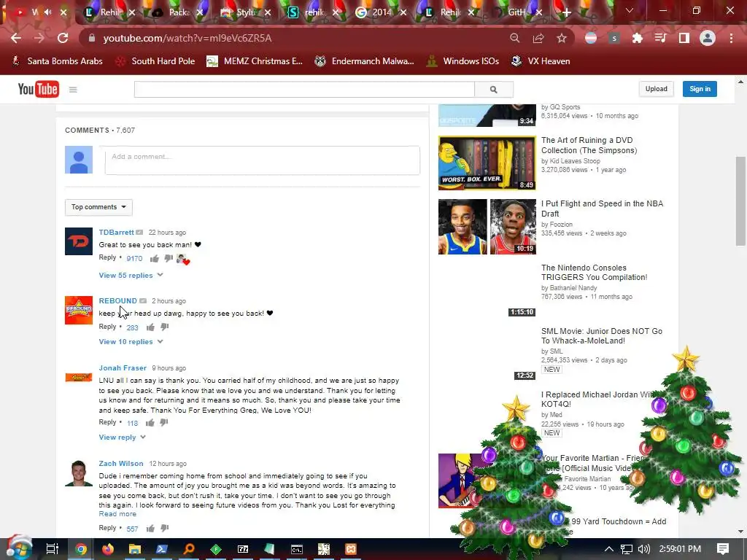
Task: Click the YouTube logo
Action: [x=38, y=89]
